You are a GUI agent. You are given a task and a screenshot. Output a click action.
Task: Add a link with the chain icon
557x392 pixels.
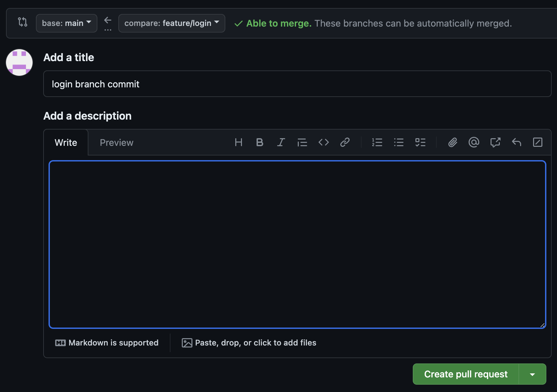click(345, 143)
